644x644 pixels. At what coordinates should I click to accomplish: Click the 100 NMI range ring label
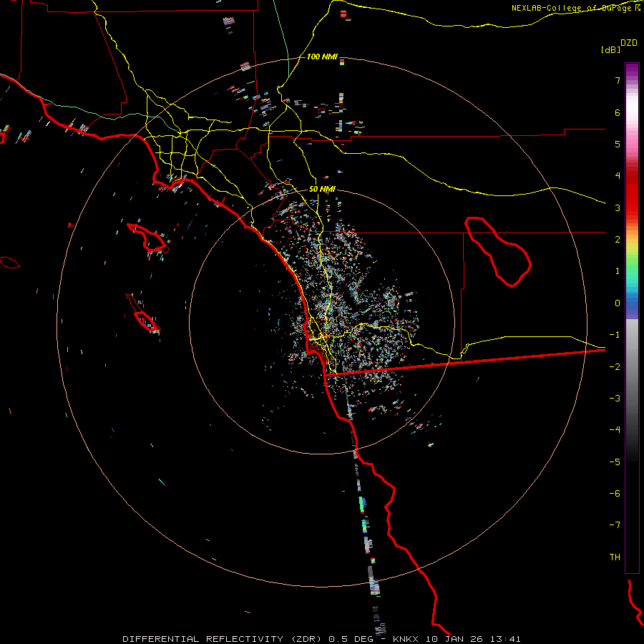coord(322,57)
